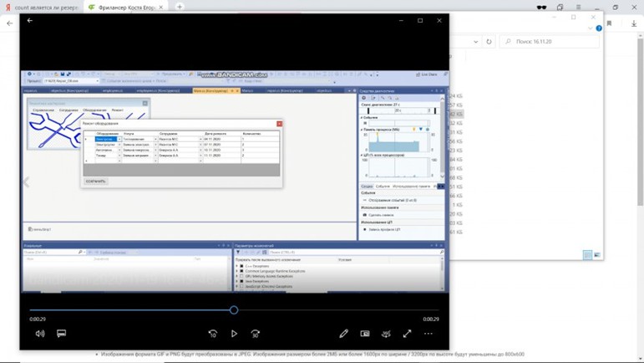Mute the video with the volume icon
The height and width of the screenshot is (363, 644).
40,334
